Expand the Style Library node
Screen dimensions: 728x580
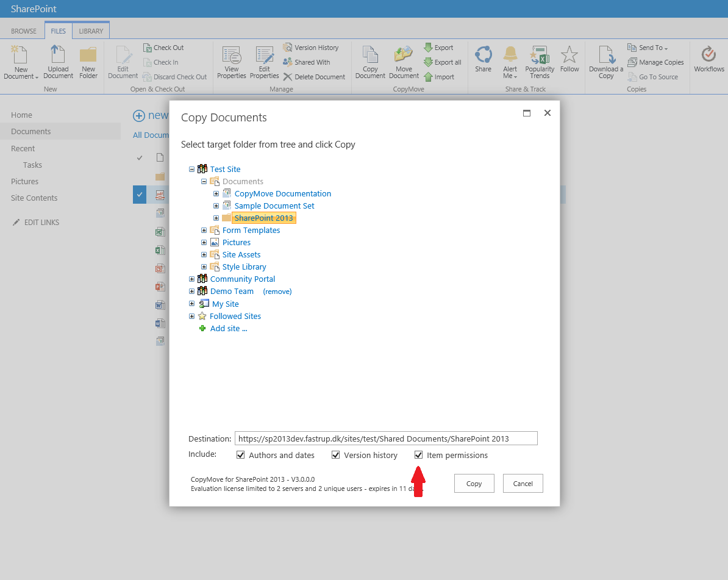(204, 267)
